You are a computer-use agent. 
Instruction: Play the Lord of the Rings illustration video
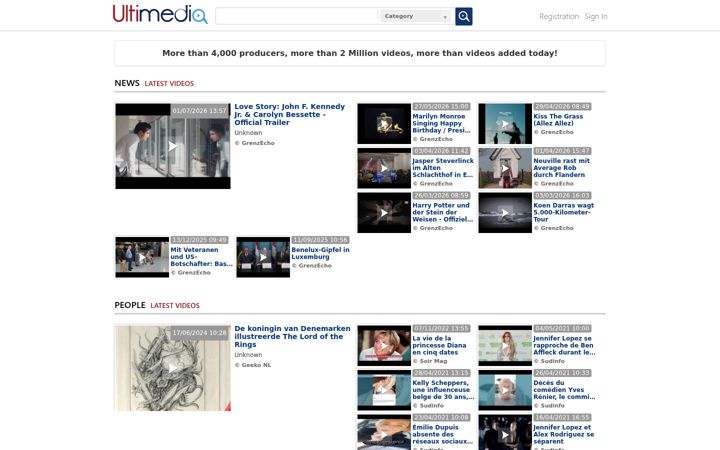[173, 368]
